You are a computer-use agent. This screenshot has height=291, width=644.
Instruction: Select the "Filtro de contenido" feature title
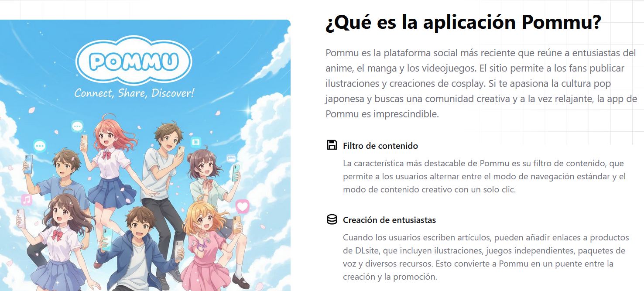(x=380, y=146)
